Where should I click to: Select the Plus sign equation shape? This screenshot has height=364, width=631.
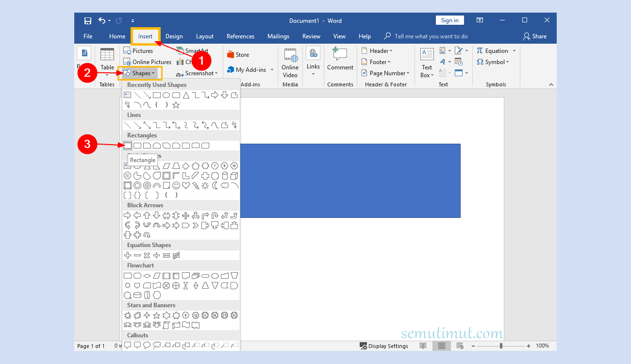(x=128, y=255)
